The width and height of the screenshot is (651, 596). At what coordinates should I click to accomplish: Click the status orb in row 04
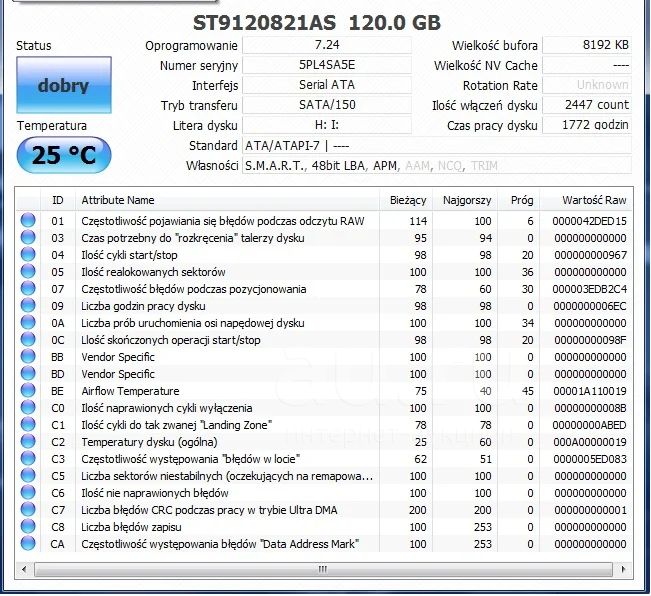point(28,254)
